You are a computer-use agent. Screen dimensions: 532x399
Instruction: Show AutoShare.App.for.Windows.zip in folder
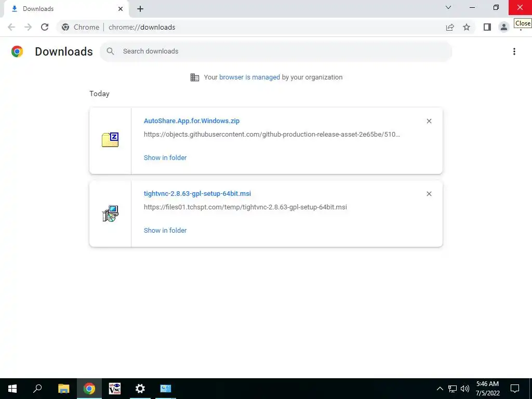coord(165,158)
